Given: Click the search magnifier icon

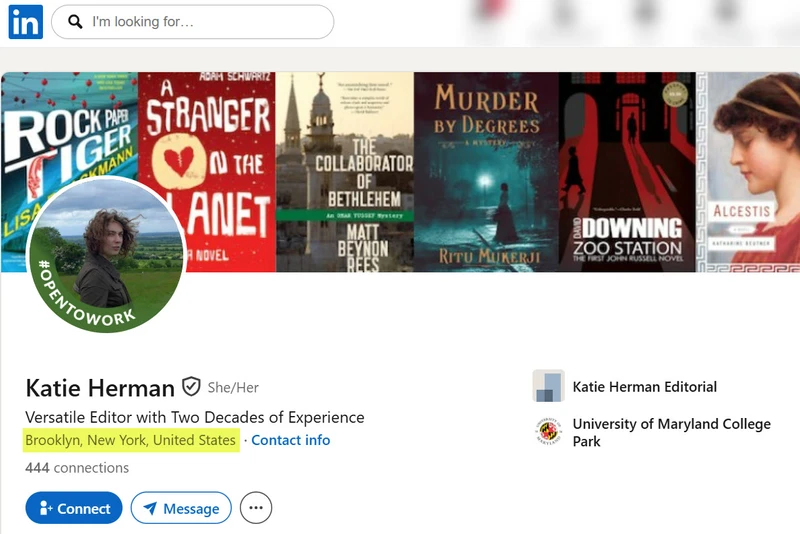Looking at the screenshot, I should (x=75, y=21).
